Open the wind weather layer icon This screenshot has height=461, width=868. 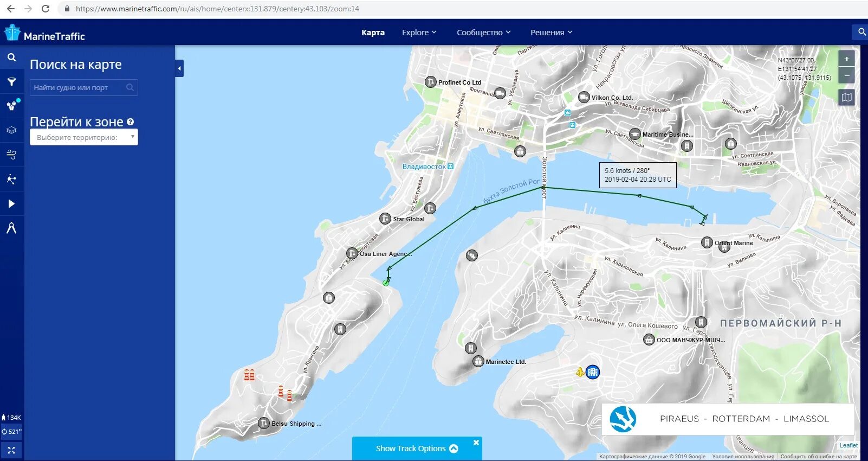pos(11,155)
